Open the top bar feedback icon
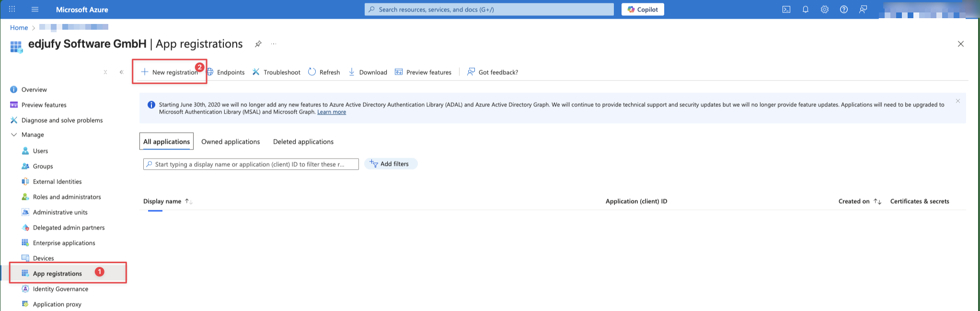 863,9
